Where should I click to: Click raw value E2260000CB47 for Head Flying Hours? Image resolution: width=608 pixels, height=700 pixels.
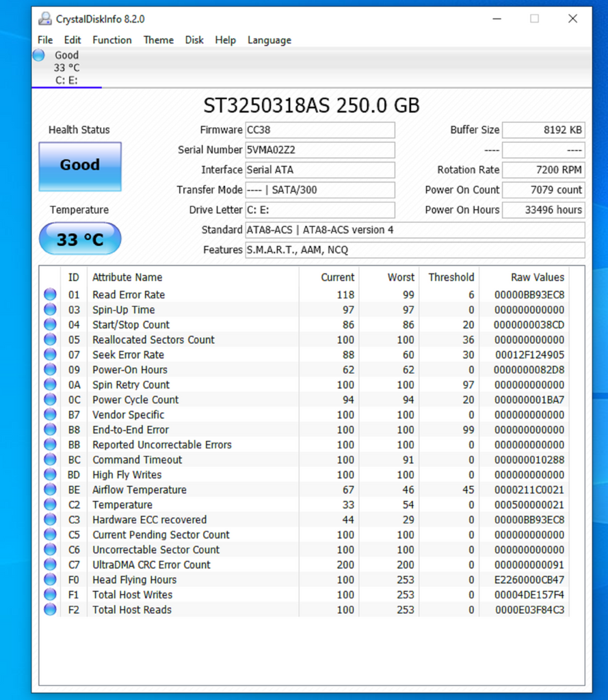pos(529,580)
